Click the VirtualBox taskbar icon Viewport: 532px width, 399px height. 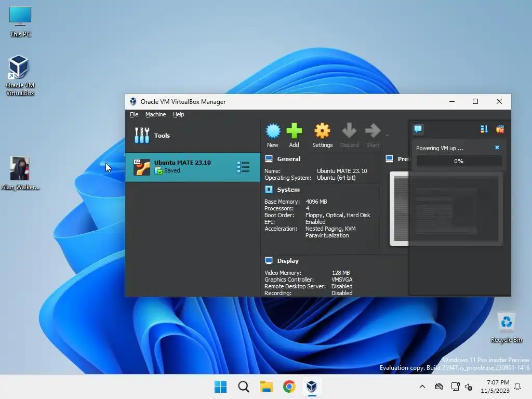(x=312, y=387)
